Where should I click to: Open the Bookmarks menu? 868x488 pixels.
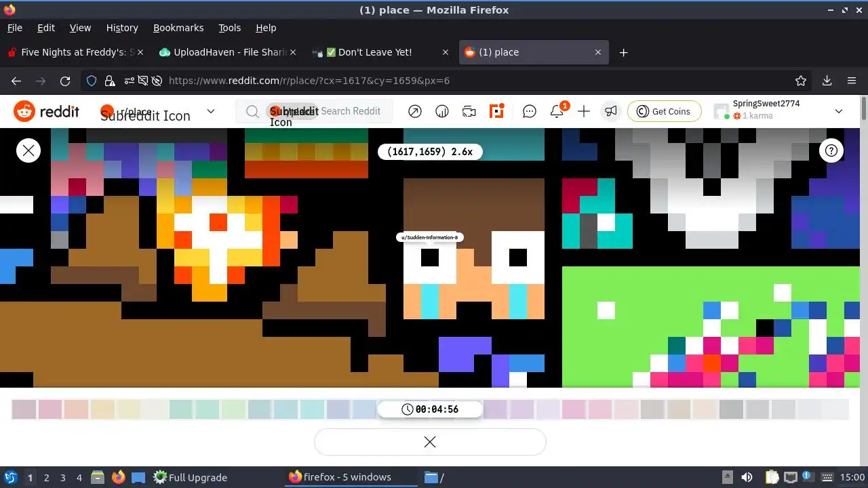178,28
